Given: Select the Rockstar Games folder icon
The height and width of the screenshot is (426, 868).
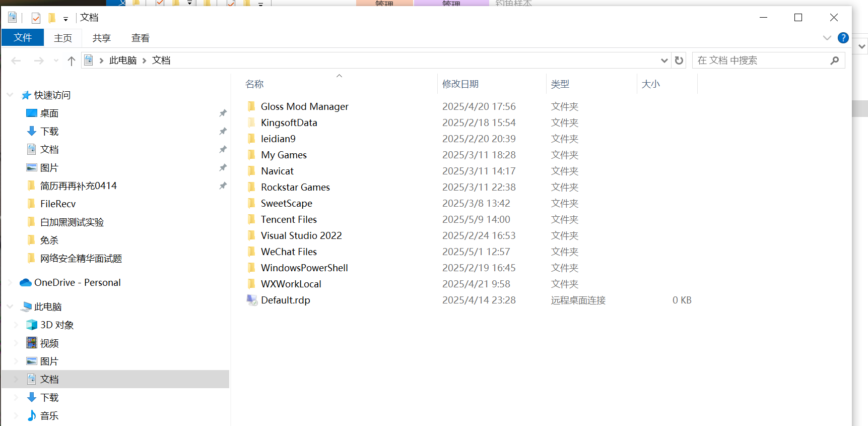Looking at the screenshot, I should tap(252, 187).
